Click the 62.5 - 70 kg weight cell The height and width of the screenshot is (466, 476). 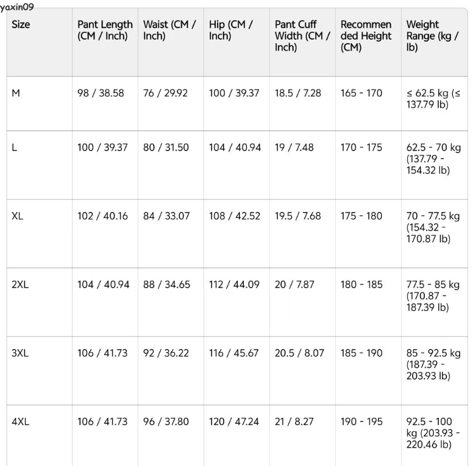[x=433, y=158]
